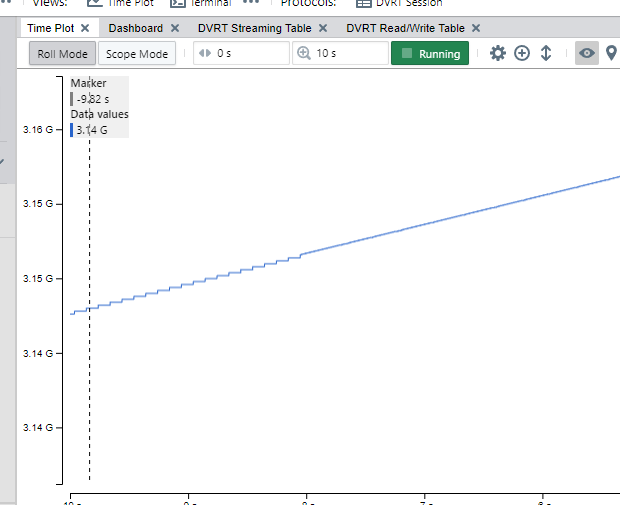Screen dimensions: 620x505
Task: Open the plot settings gear
Action: point(498,53)
